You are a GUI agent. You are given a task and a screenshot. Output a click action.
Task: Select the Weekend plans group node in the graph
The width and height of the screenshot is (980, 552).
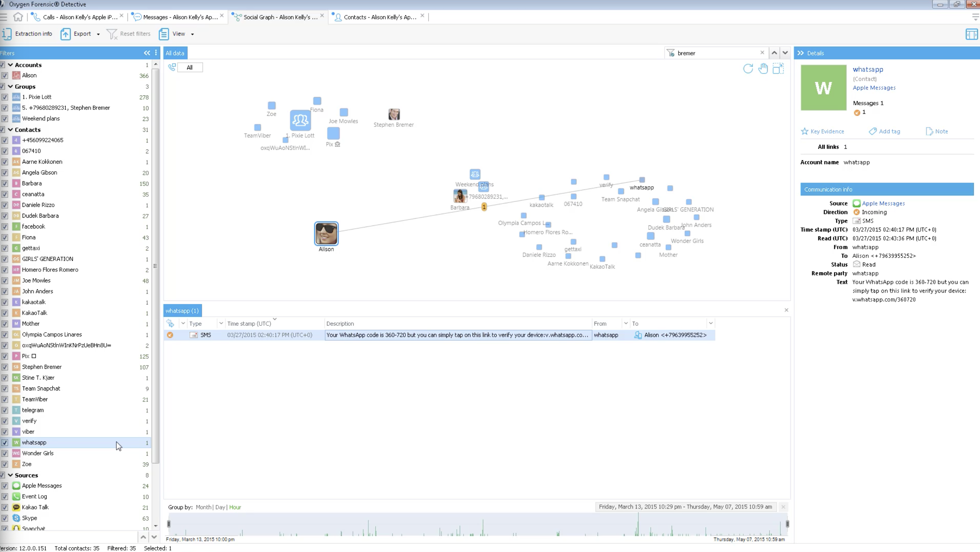tap(475, 174)
